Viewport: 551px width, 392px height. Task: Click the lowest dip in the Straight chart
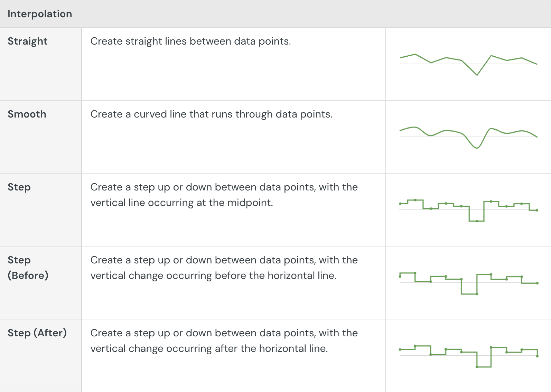(x=477, y=75)
